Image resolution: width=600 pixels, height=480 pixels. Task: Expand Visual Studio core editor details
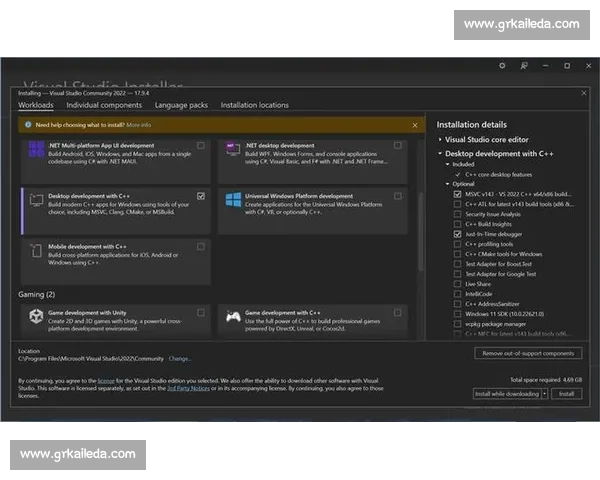pyautogui.click(x=440, y=140)
